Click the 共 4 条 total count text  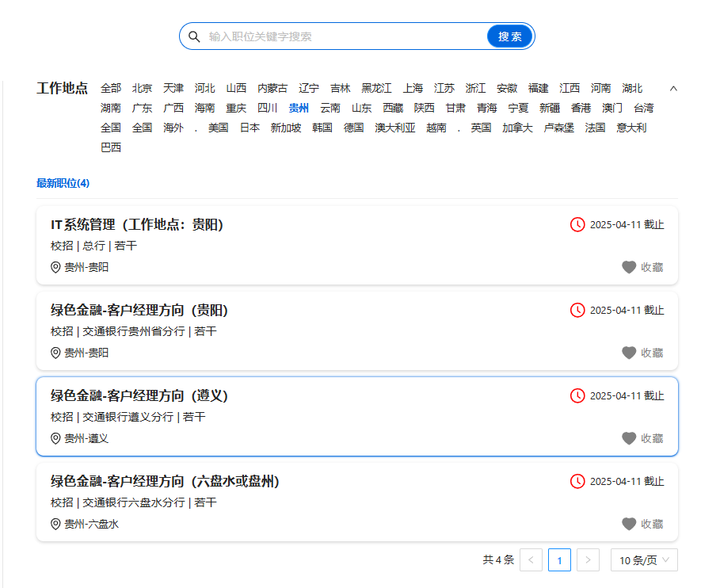[x=498, y=559]
